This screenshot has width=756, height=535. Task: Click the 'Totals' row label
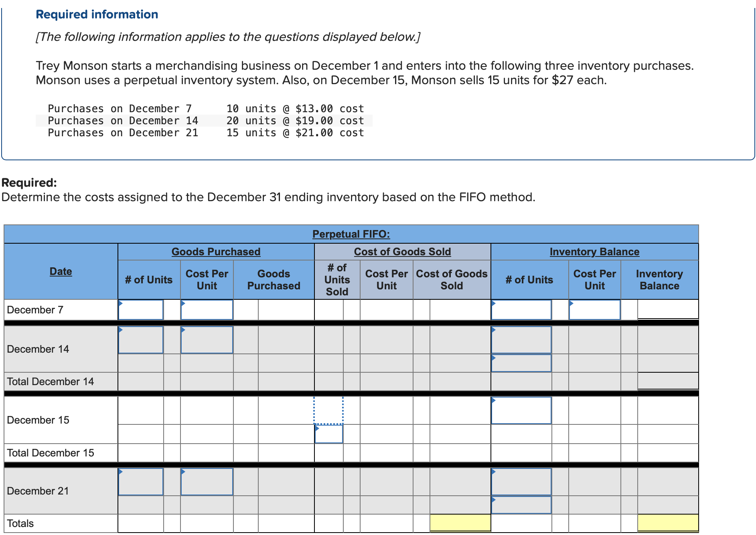click(20, 523)
